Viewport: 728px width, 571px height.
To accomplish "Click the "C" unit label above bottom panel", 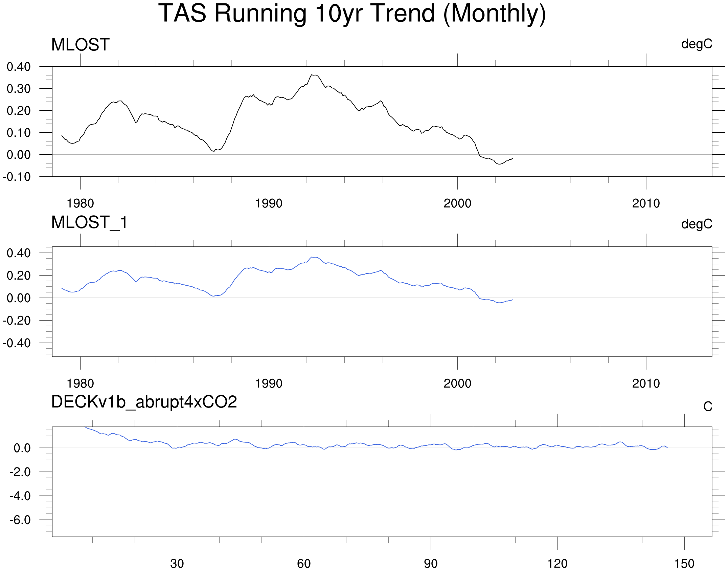I will [x=708, y=407].
